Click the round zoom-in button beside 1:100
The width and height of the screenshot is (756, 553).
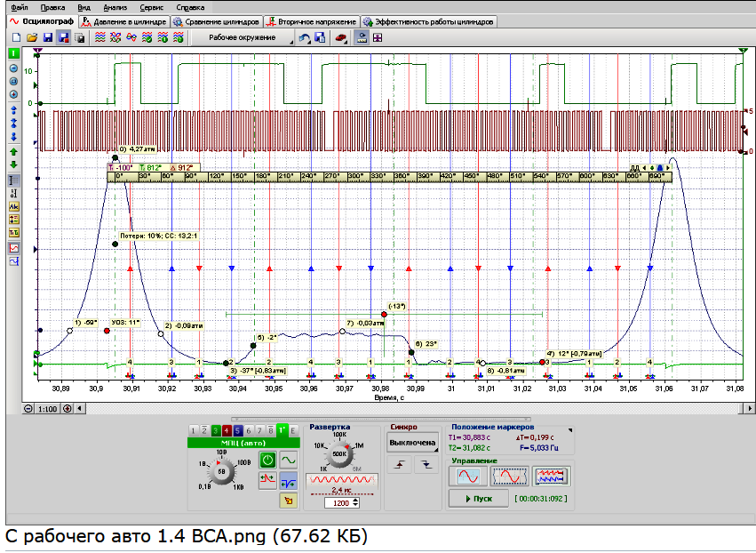(x=67, y=409)
